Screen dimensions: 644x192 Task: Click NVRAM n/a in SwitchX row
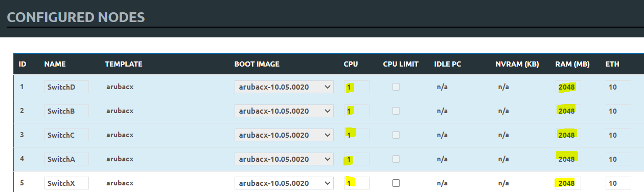pos(503,183)
